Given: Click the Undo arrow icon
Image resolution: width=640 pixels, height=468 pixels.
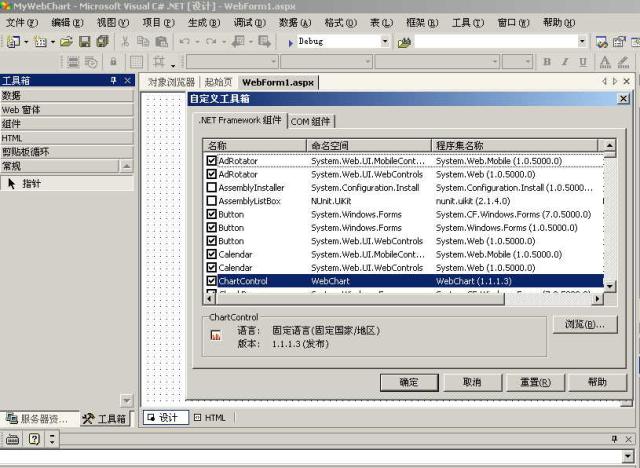Looking at the screenshot, I should [x=184, y=42].
